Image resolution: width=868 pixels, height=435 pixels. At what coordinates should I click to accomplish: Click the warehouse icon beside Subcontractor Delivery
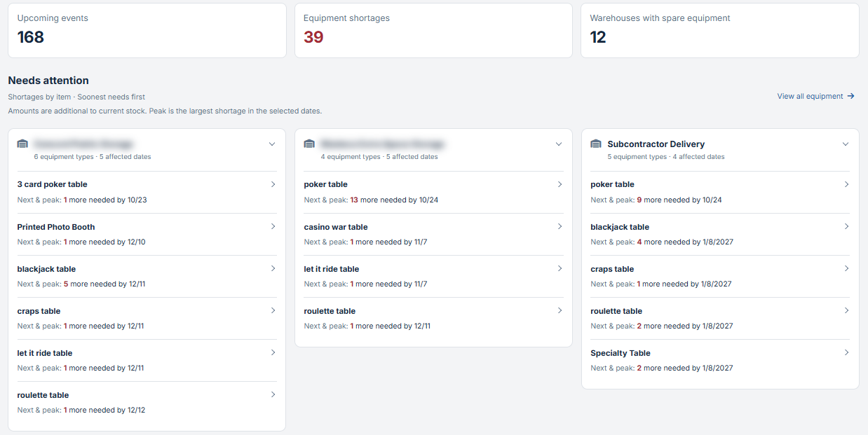click(x=596, y=144)
